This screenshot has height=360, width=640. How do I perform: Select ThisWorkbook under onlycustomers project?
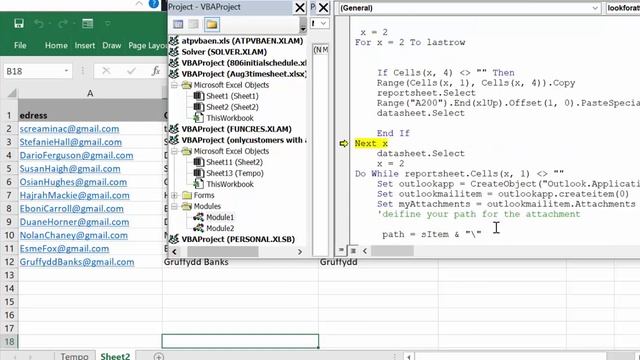[x=229, y=184]
